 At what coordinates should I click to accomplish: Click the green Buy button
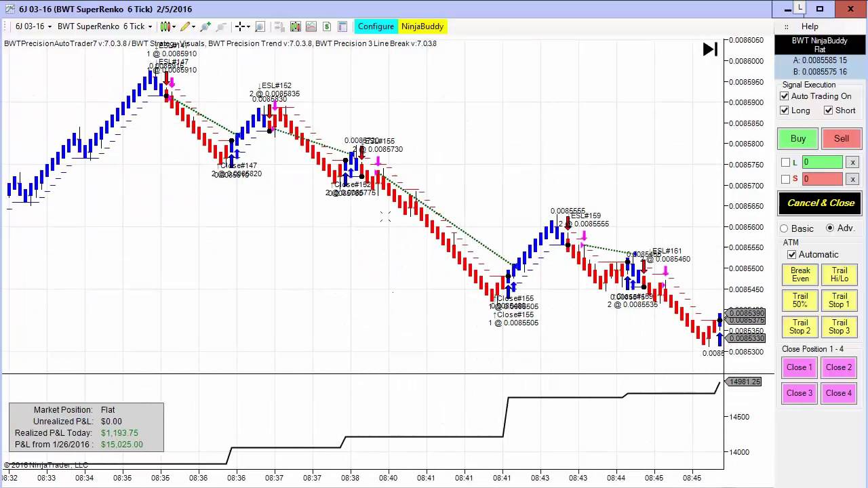798,138
